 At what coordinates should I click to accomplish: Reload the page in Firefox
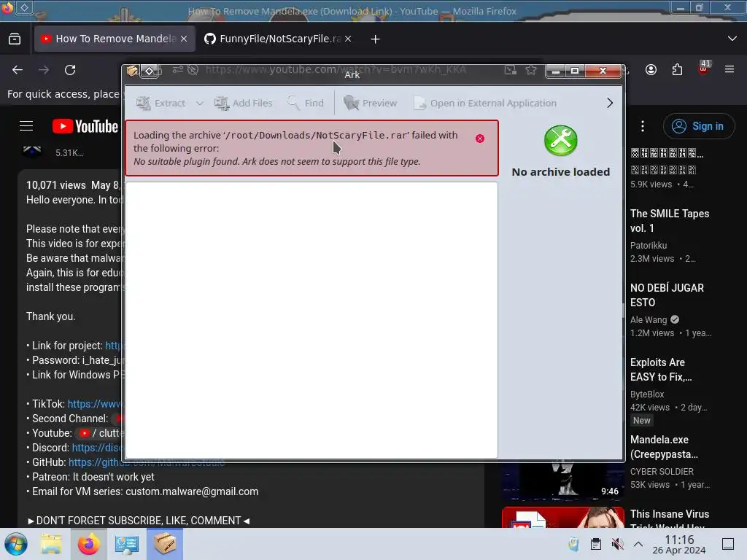[x=71, y=70]
